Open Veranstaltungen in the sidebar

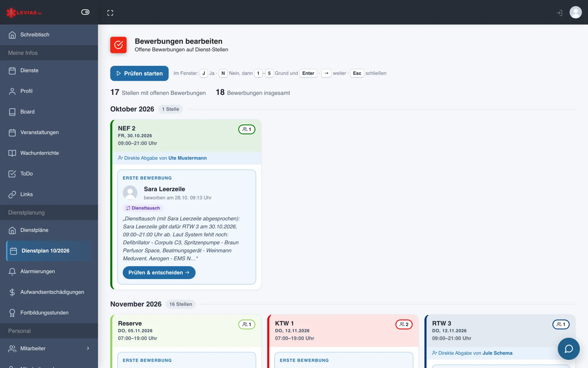[x=49, y=132]
